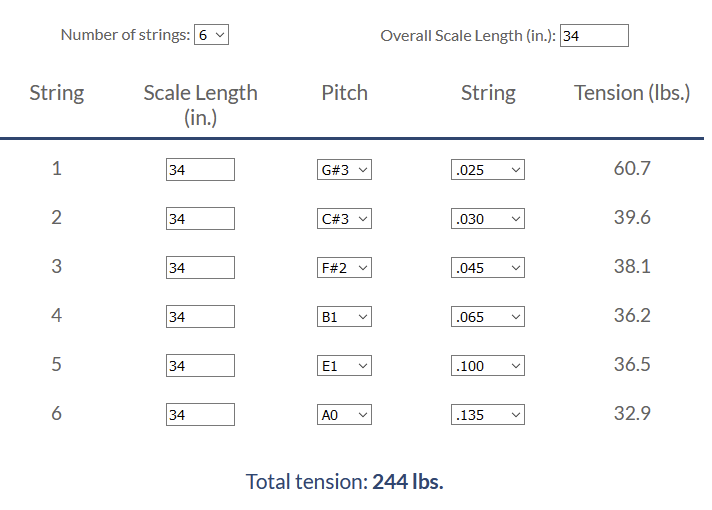Open the F#2 pitch selector
This screenshot has height=510, width=712.
(344, 268)
